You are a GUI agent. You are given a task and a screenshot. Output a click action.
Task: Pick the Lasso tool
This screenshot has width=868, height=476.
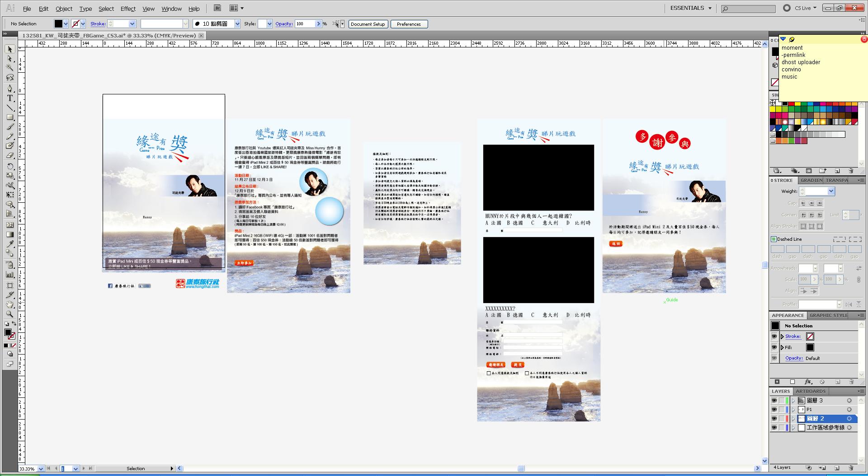10,78
